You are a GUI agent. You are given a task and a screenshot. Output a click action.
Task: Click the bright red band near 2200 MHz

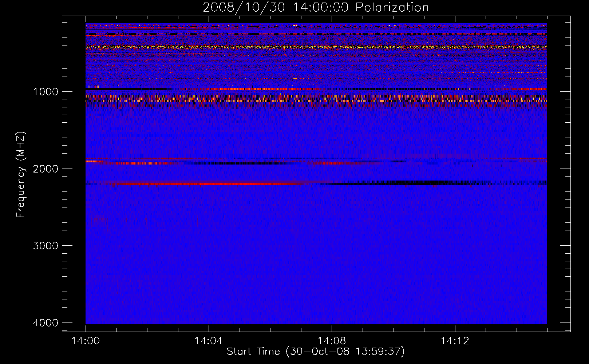point(207,184)
